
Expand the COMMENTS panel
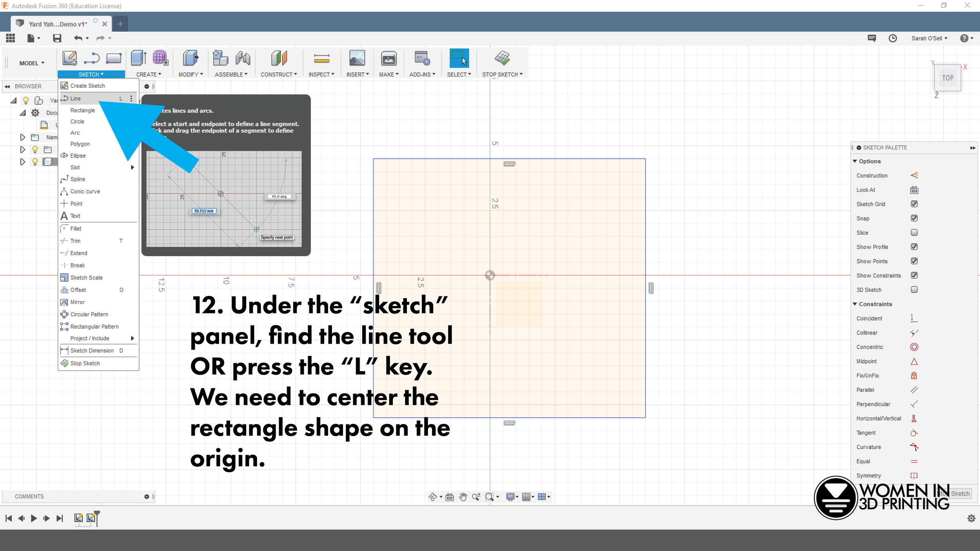pos(147,497)
